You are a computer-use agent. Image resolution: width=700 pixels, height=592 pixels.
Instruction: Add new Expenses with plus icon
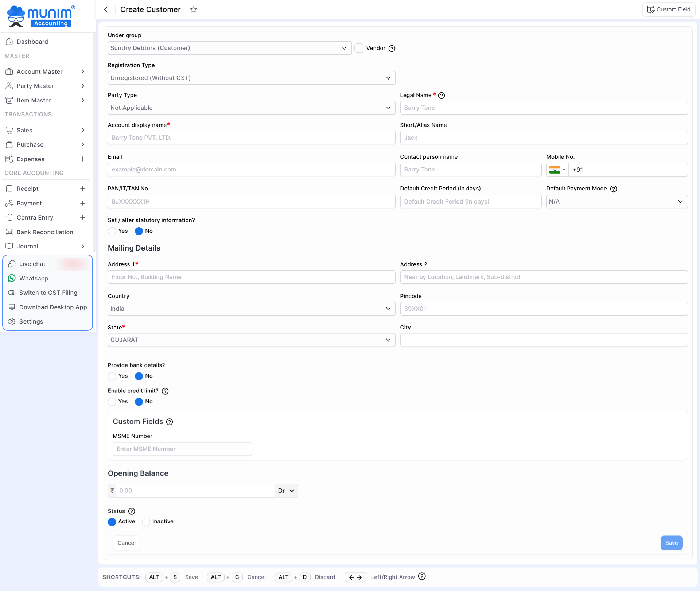click(83, 159)
